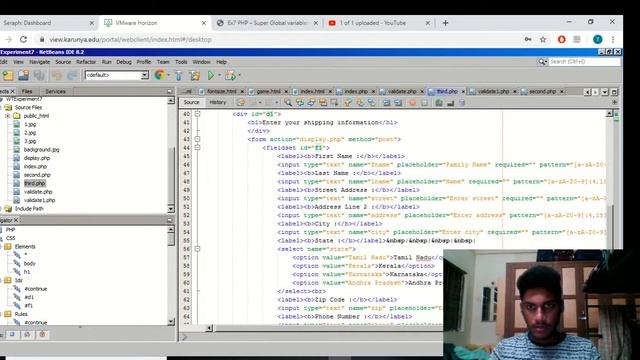Click the Source view button
640x360 pixels.
[191, 102]
